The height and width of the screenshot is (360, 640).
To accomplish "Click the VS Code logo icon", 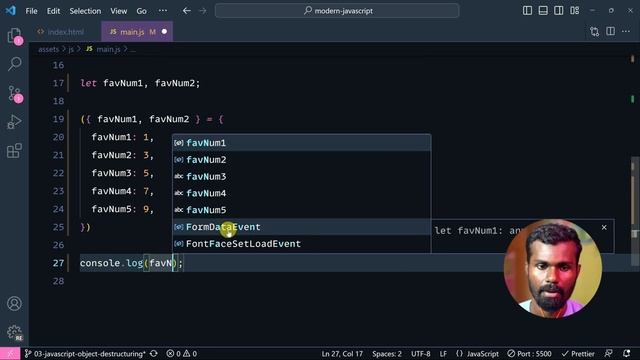I will click(10, 11).
